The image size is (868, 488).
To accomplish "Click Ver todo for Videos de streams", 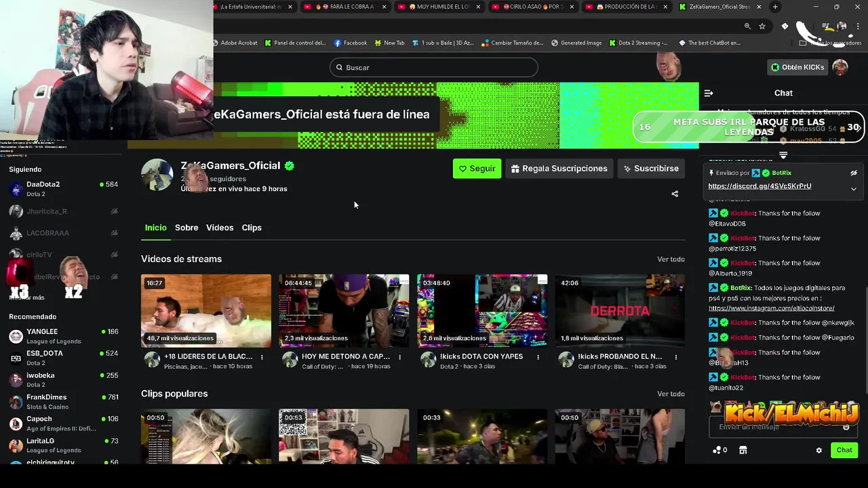I will click(671, 260).
